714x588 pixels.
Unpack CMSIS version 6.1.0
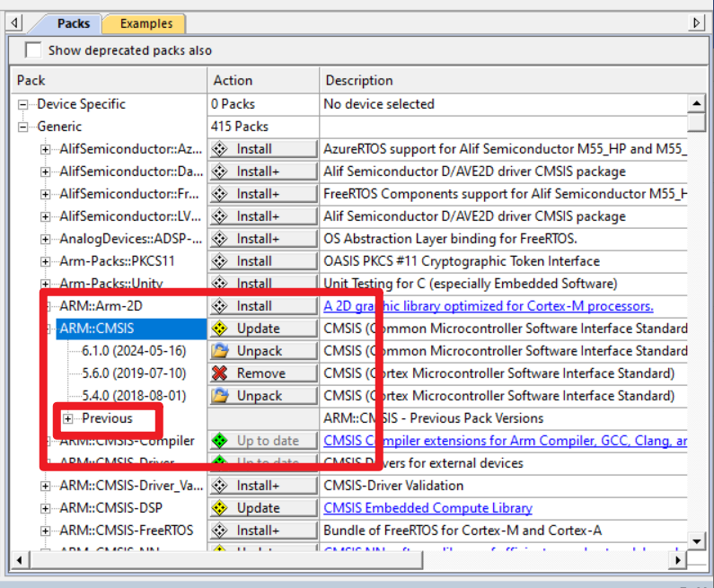263,351
